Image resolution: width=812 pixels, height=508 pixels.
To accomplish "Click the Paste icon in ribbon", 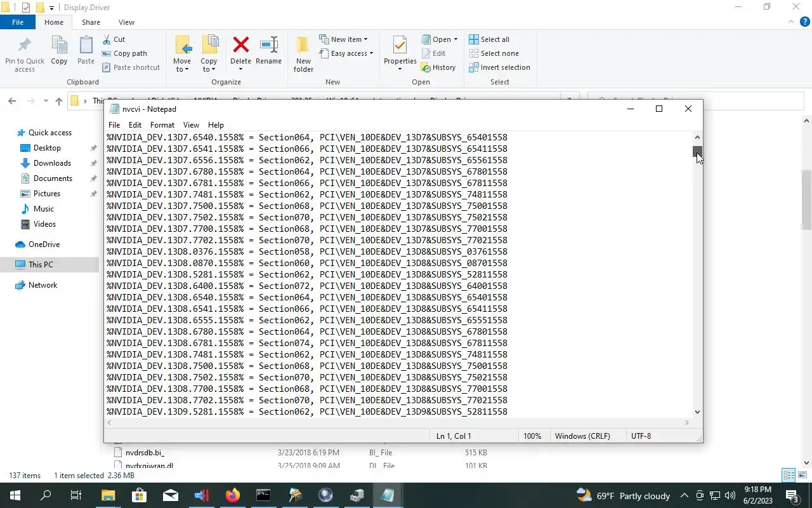I will click(86, 45).
